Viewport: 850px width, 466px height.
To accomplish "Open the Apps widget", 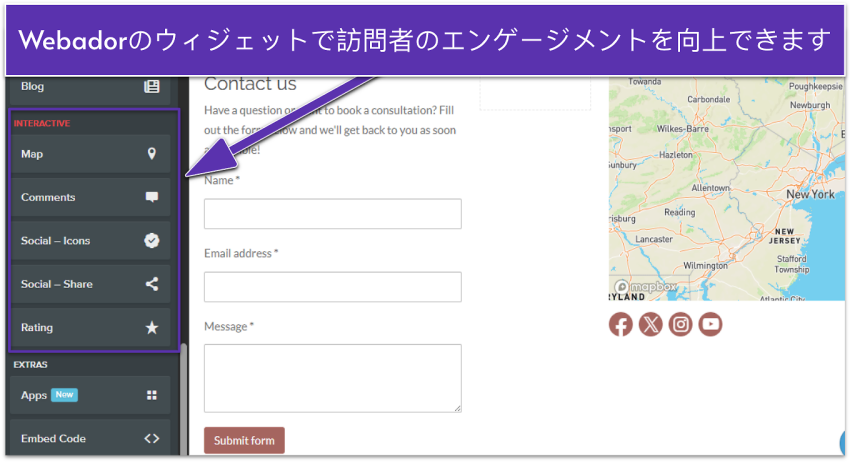I will (90, 395).
